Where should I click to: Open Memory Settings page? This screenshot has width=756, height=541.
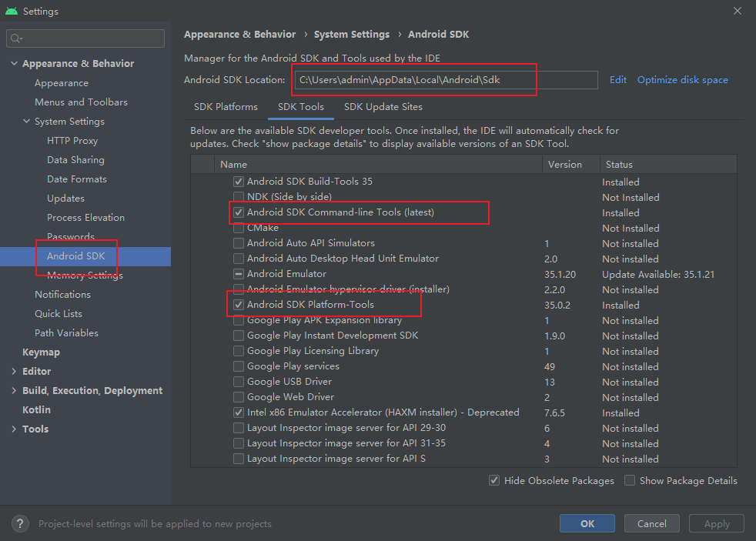tap(85, 275)
